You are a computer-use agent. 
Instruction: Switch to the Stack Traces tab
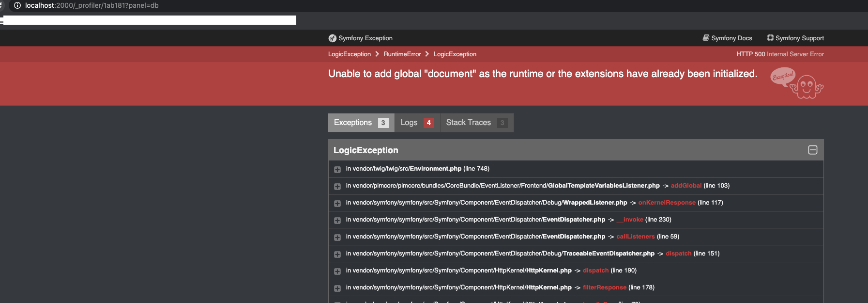point(477,123)
